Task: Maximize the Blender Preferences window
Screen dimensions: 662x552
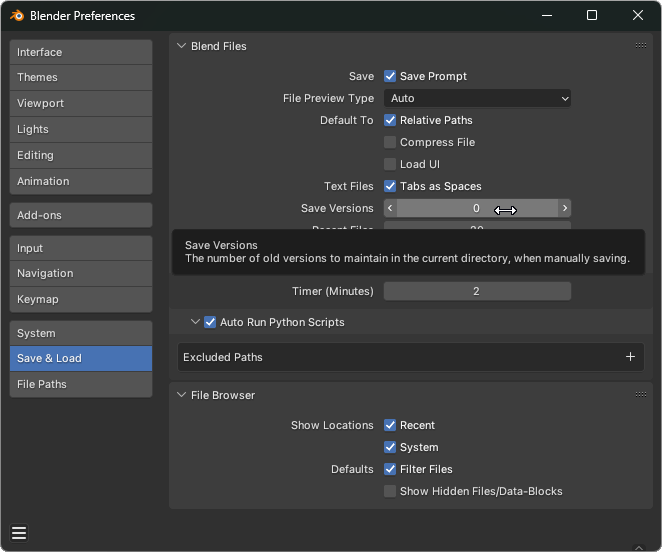Action: coord(591,15)
